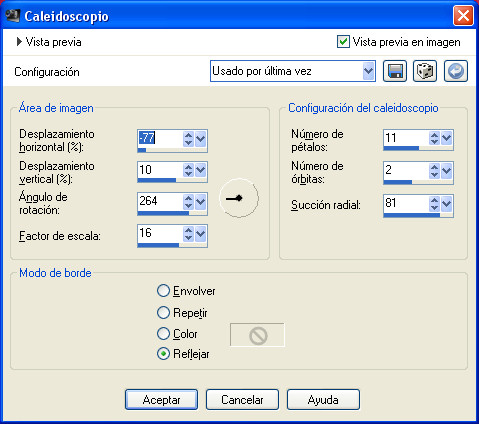Viewport: 479px width, 424px height.
Task: Expand the Vista previa disclosure triangle
Action: [19, 42]
